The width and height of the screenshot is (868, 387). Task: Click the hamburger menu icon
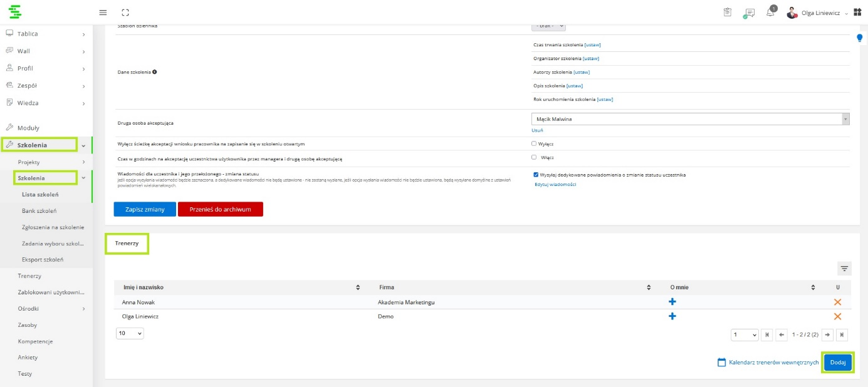click(x=103, y=13)
